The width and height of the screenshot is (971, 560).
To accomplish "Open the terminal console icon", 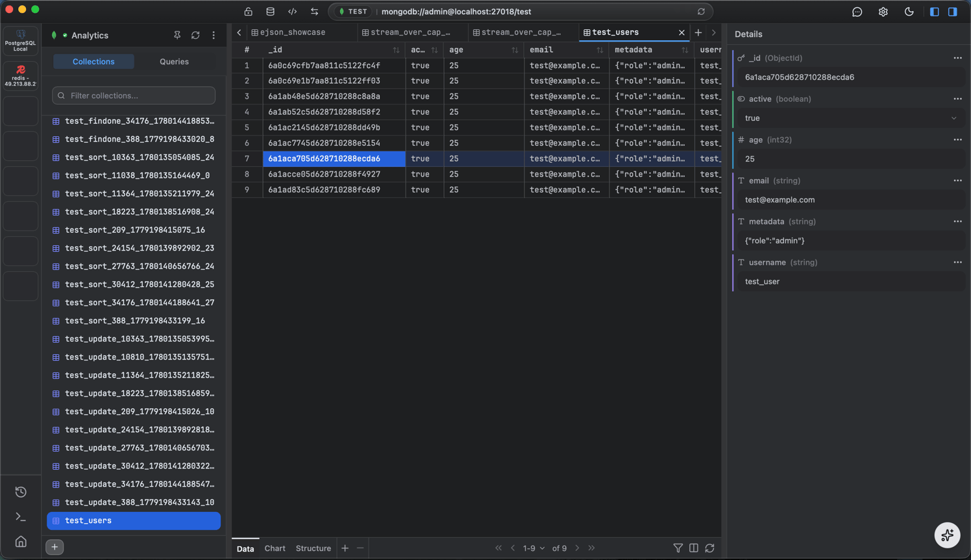I will pyautogui.click(x=21, y=517).
